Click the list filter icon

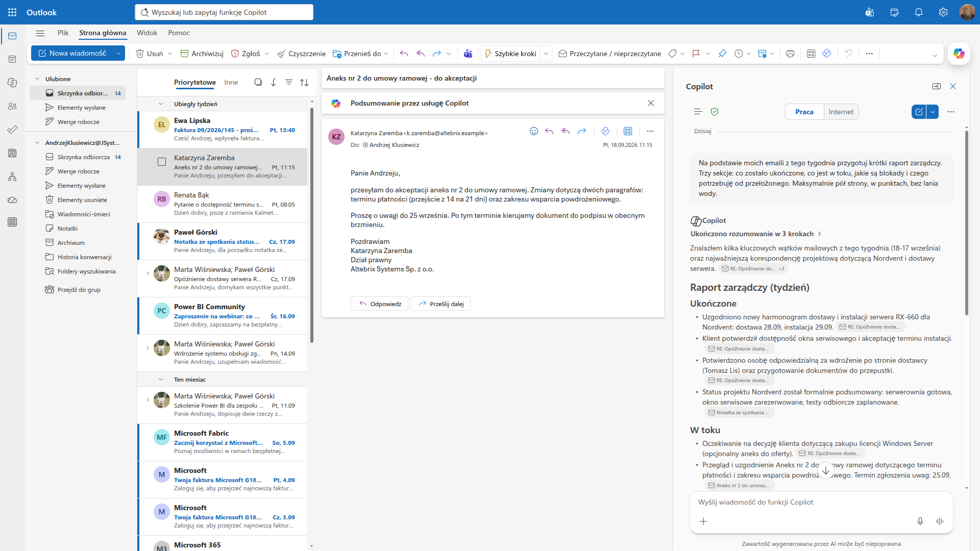click(x=289, y=82)
